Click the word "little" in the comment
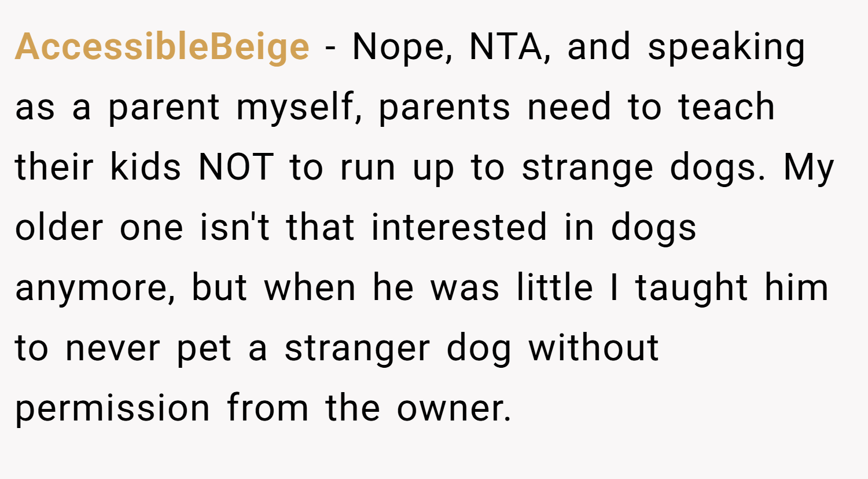Viewport: 868px width, 479px height. (x=555, y=288)
